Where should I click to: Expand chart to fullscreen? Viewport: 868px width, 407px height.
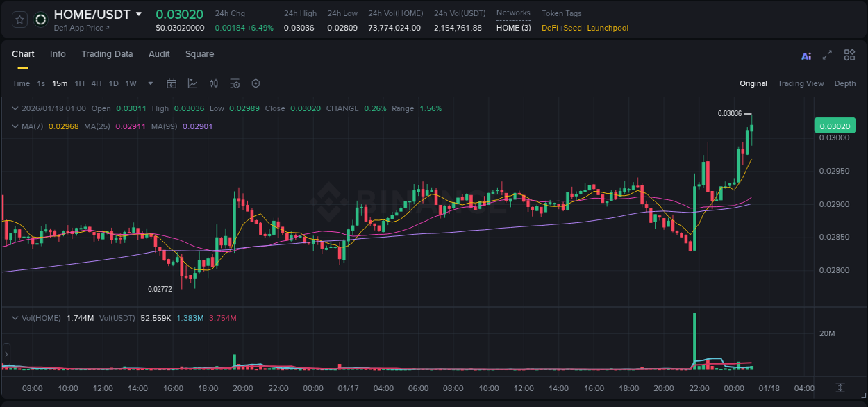pos(827,56)
